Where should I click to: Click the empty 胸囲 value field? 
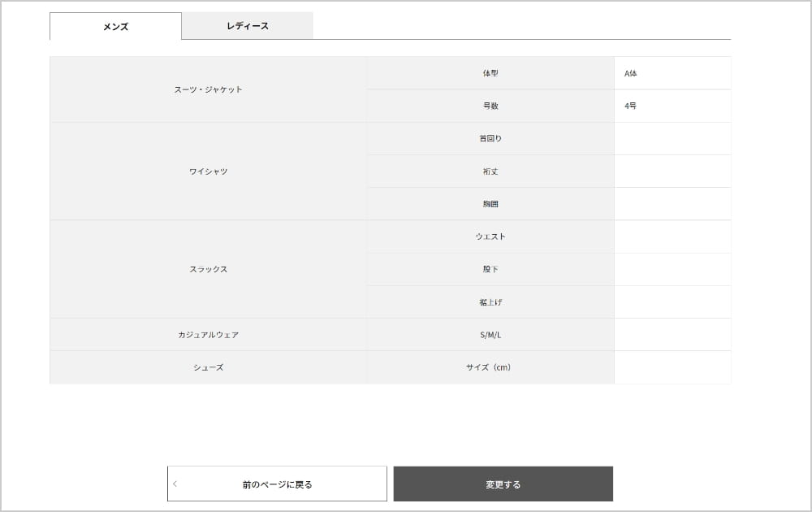[672, 204]
